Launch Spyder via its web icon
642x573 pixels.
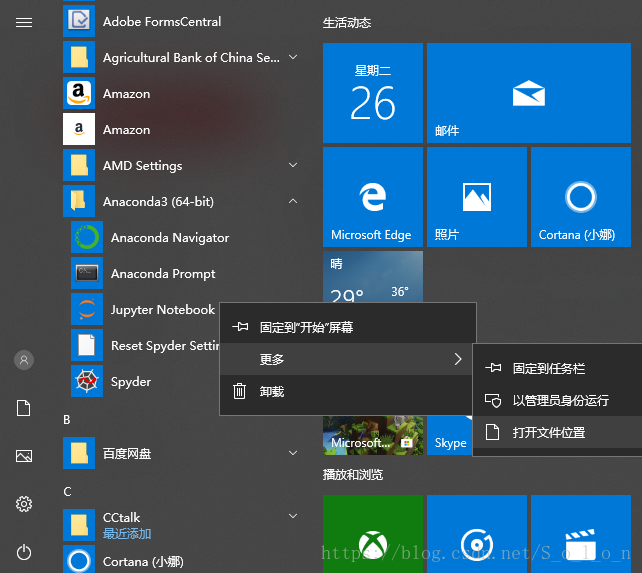coord(87,381)
